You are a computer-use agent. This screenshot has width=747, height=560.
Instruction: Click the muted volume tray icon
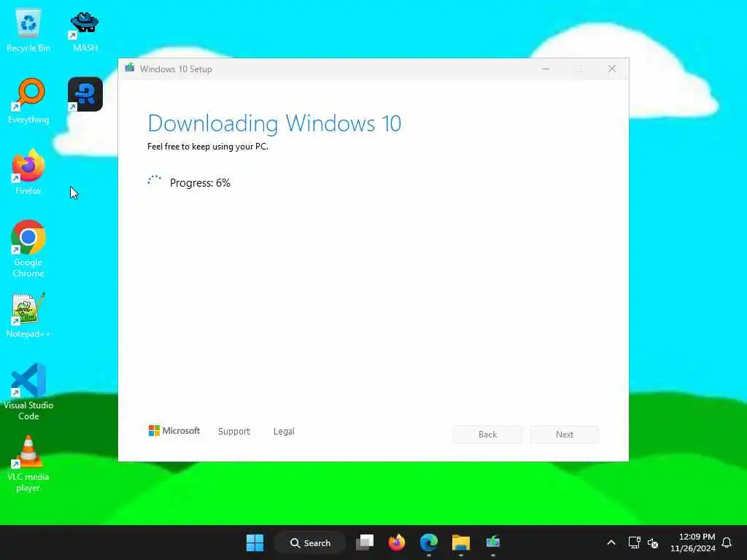[653, 542]
